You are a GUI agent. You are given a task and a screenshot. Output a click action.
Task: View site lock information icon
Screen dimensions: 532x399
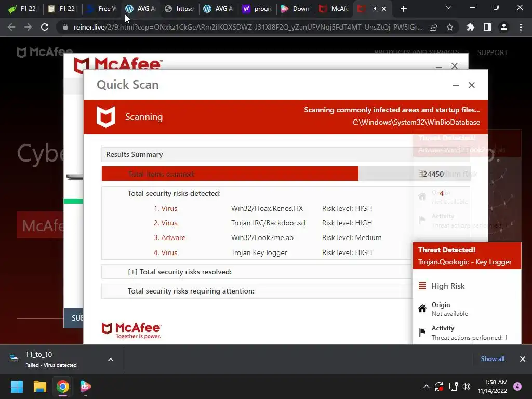pos(65,27)
